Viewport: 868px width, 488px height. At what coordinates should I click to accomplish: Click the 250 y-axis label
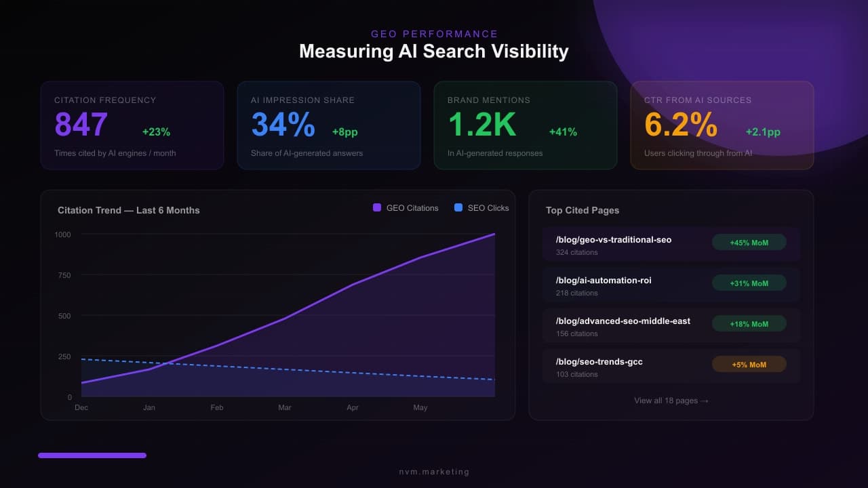pyautogui.click(x=64, y=357)
